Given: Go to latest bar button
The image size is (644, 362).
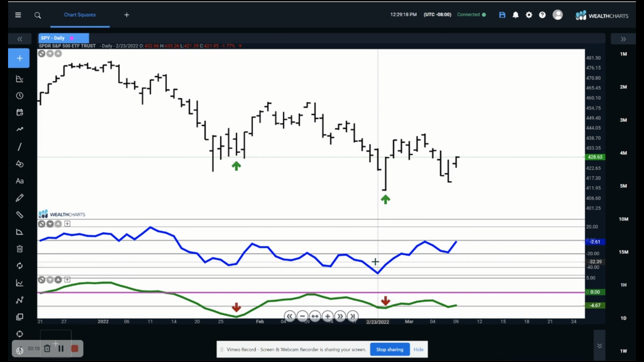Looking at the screenshot, I should click(x=353, y=316).
